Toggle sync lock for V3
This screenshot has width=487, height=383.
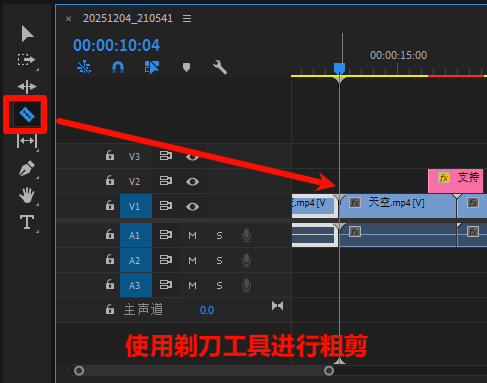[x=166, y=156]
